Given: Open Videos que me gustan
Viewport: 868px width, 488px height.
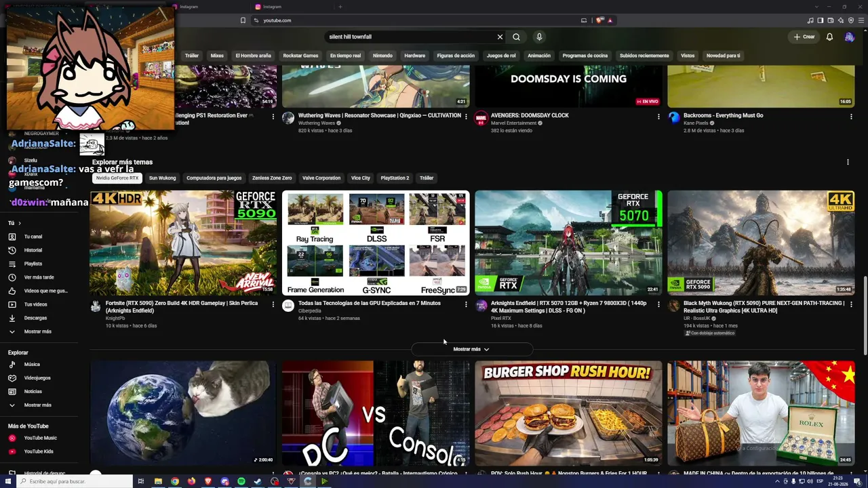Looking at the screenshot, I should point(45,291).
